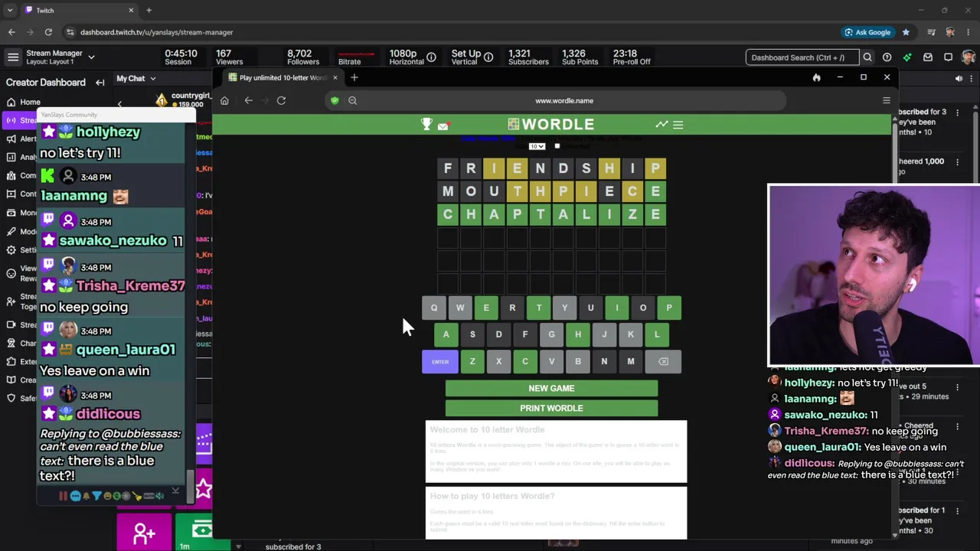Image resolution: width=980 pixels, height=551 pixels.
Task: Click the 23:18 Pre-roll Off stat
Action: pos(632,57)
